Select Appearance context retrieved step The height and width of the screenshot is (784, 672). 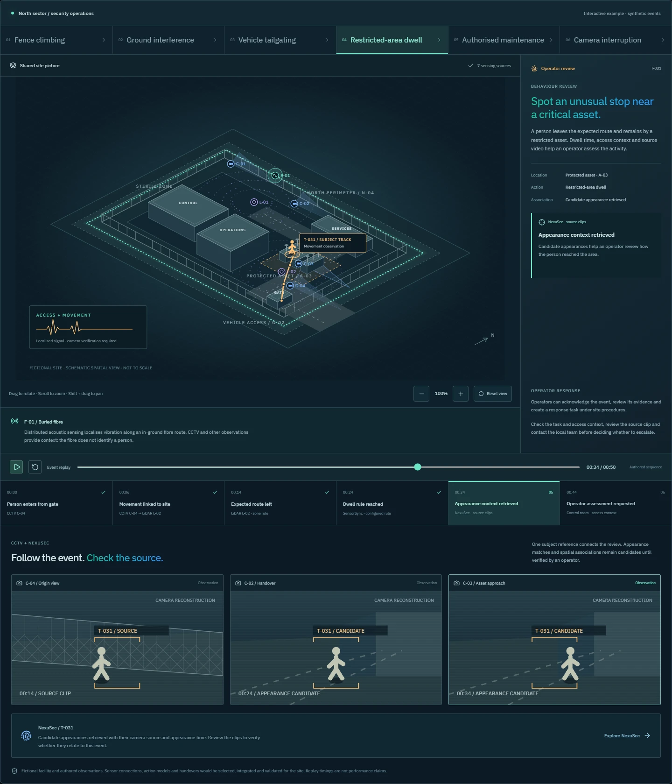(x=504, y=503)
